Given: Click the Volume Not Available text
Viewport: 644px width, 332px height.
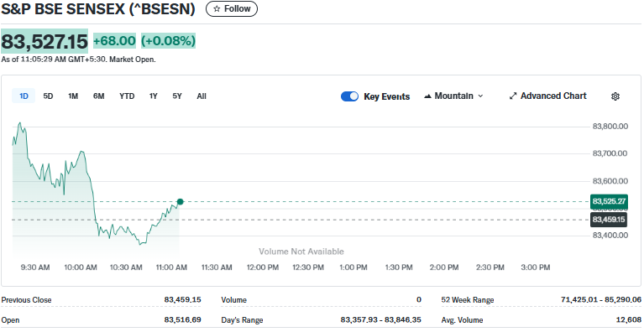Looking at the screenshot, I should (301, 252).
